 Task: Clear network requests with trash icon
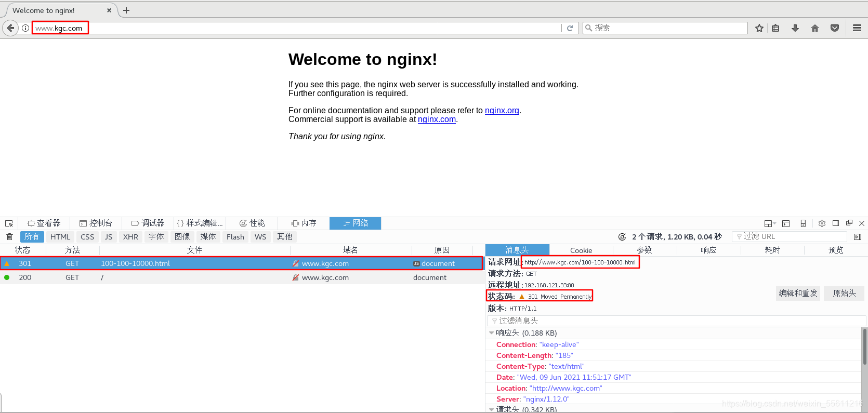(9, 237)
